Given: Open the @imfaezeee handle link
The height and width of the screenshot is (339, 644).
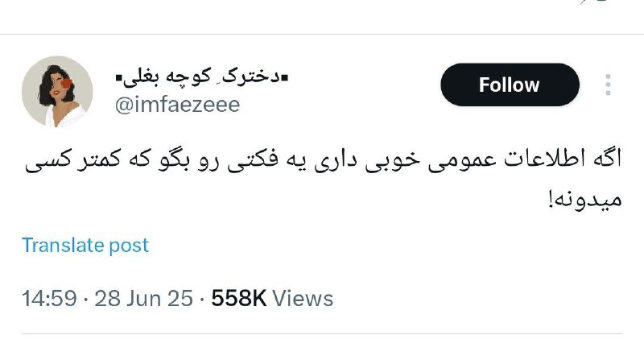Looking at the screenshot, I should tap(177, 105).
